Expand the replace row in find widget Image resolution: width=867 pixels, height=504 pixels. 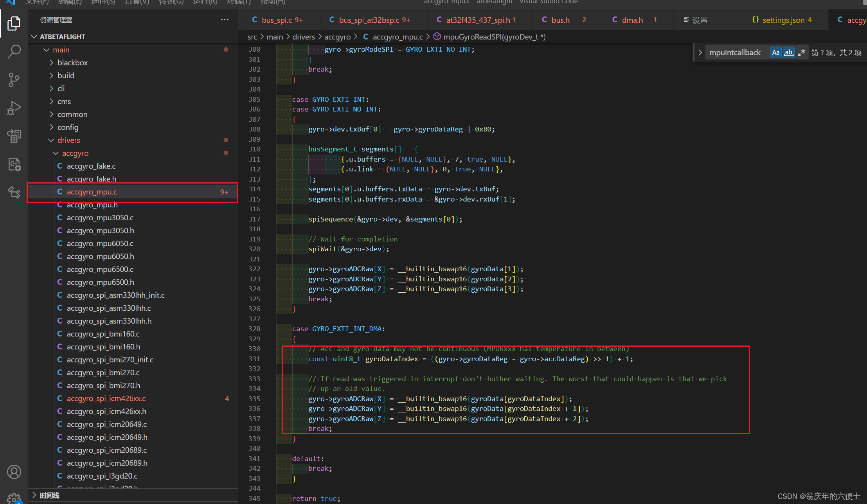coord(700,52)
